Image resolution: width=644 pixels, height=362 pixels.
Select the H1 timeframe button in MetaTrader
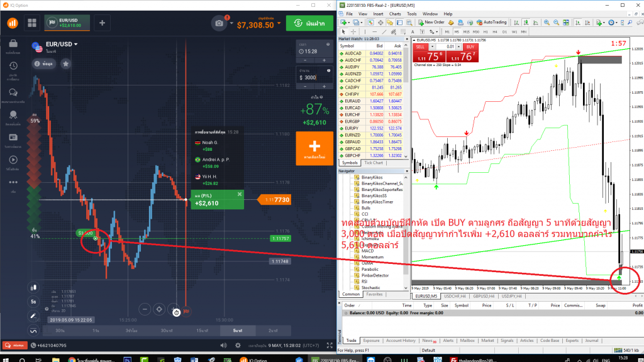pyautogui.click(x=486, y=31)
